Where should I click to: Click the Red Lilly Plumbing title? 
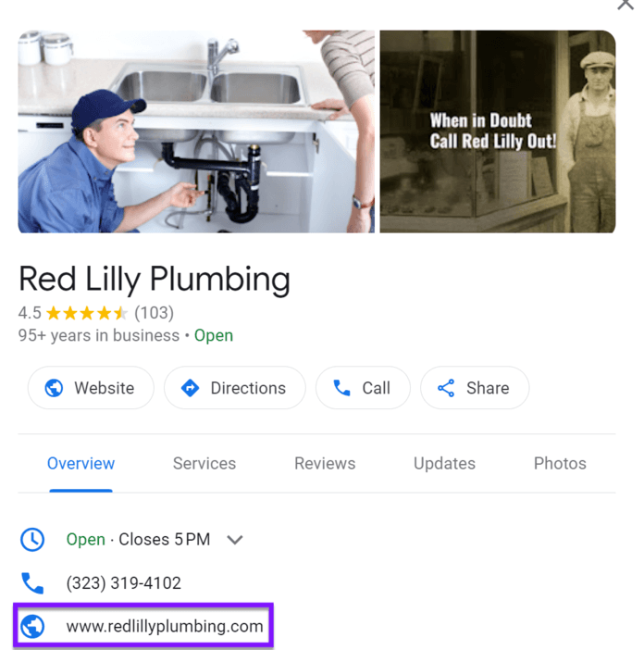155,280
